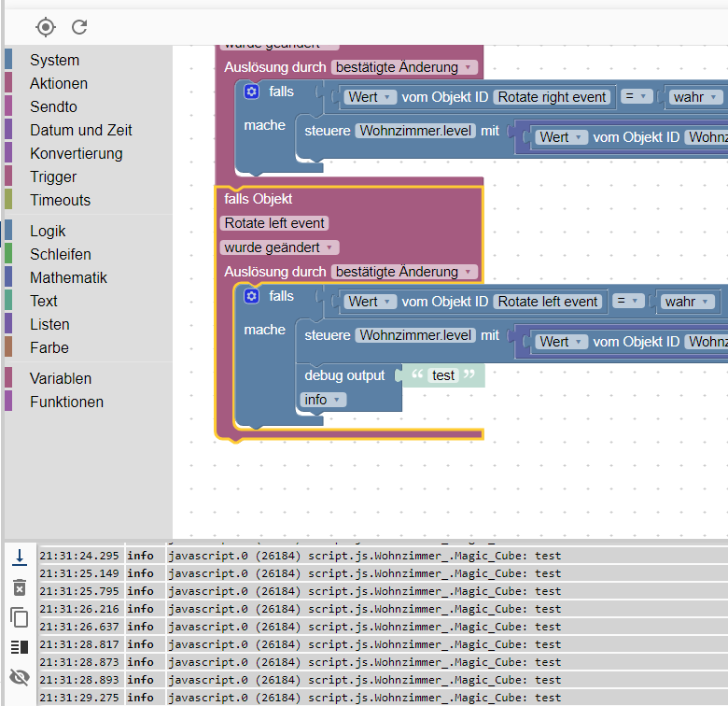Open the 'wurde geändert' dropdown in Rotate left block
The width and height of the screenshot is (728, 706).
[279, 247]
